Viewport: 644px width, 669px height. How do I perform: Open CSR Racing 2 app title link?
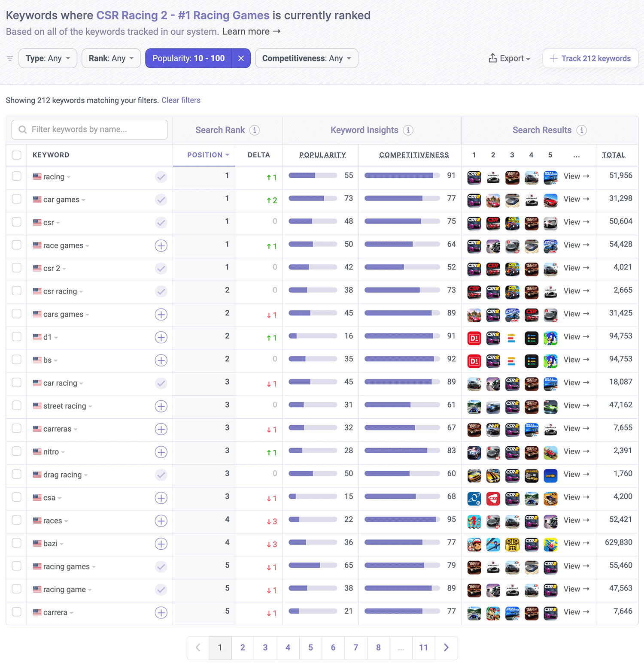[x=183, y=15]
